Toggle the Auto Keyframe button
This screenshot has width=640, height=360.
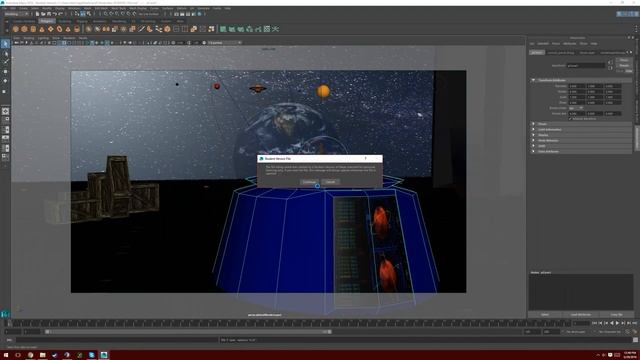[628, 332]
